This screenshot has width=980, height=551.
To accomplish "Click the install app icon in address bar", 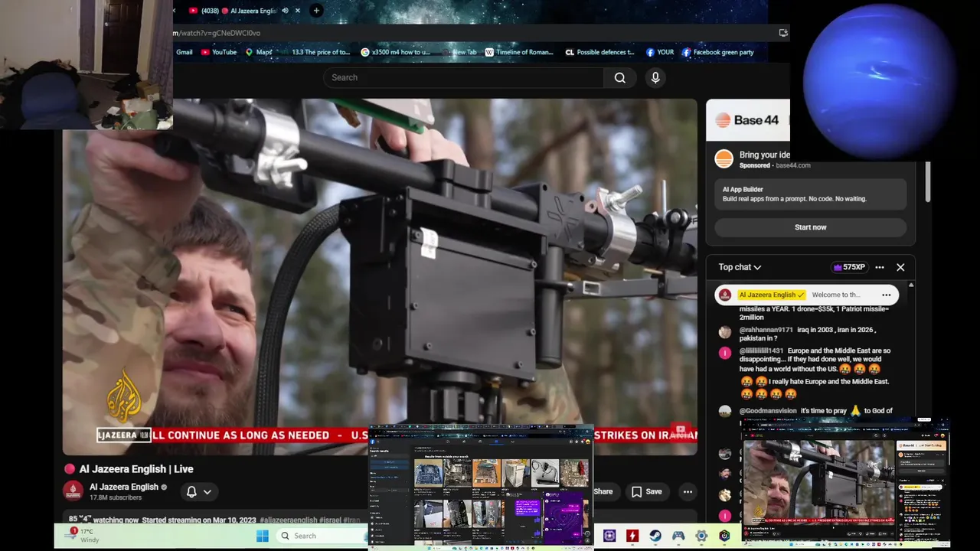I will [x=782, y=33].
